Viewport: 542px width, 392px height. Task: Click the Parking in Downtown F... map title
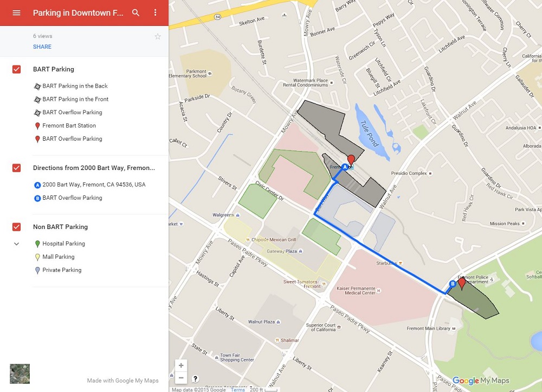[78, 13]
